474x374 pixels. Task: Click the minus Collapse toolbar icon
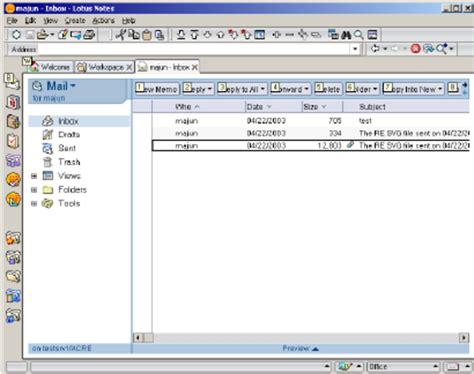(289, 35)
